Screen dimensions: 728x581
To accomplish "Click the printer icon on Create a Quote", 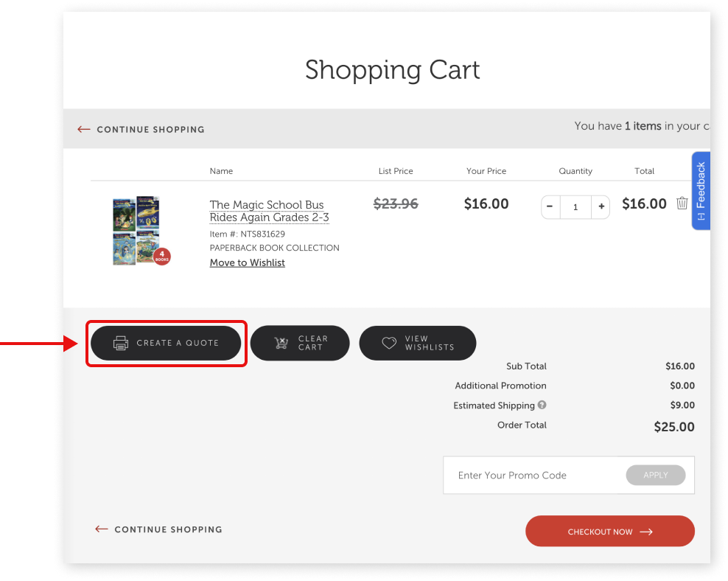I will pyautogui.click(x=121, y=343).
